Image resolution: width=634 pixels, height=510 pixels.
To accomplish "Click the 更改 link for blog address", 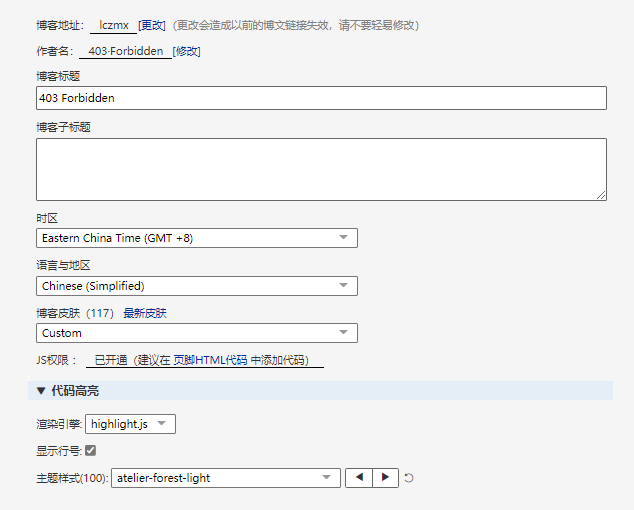I will pos(152,25).
